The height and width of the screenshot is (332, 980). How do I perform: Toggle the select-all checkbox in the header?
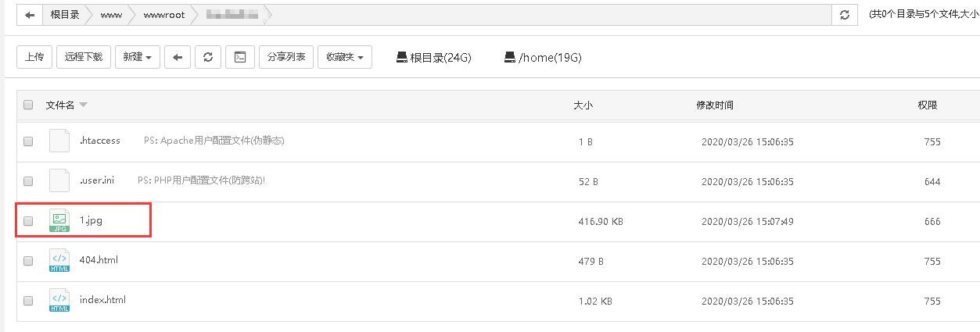[28, 105]
